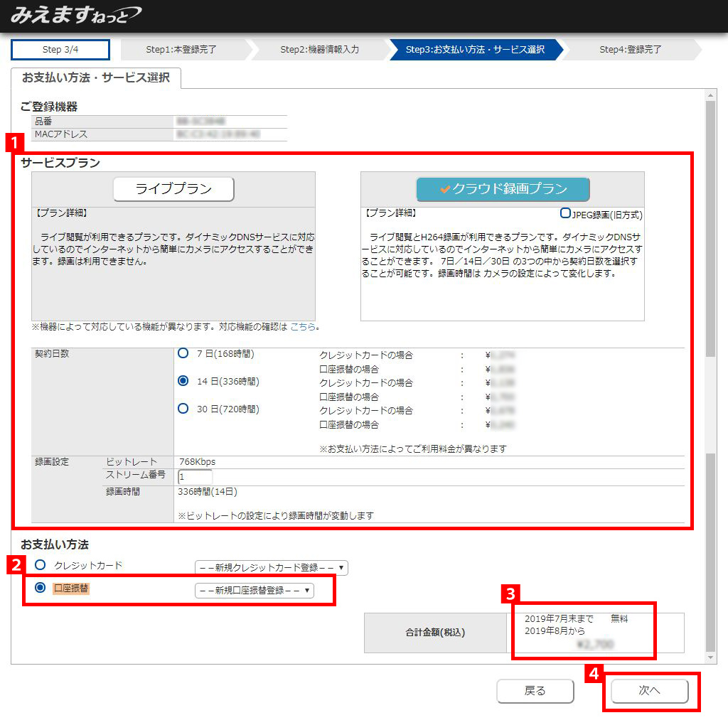
Task: Choose the 30日(720時間) contract option
Action: click(x=183, y=409)
